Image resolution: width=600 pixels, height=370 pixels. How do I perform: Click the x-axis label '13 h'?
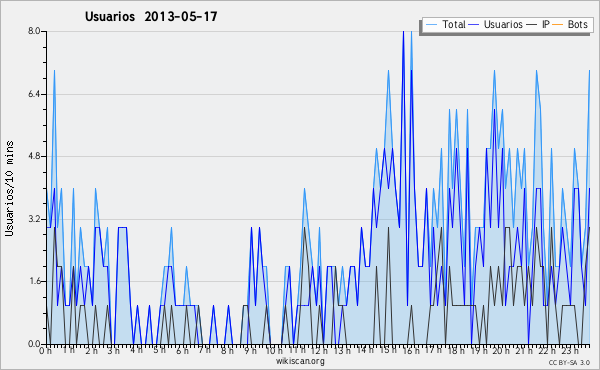point(342,350)
